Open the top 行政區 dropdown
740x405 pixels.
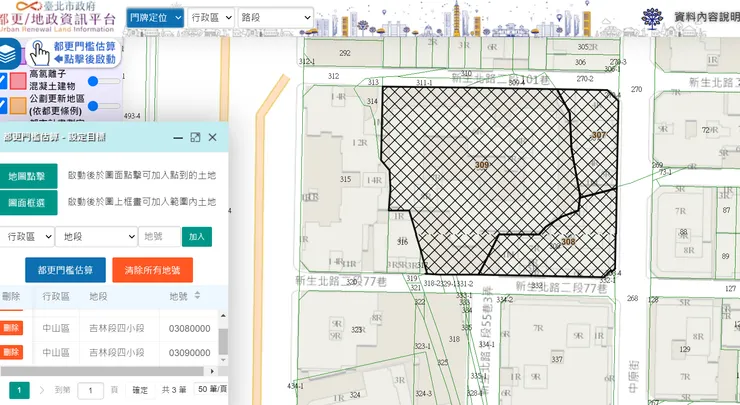210,18
